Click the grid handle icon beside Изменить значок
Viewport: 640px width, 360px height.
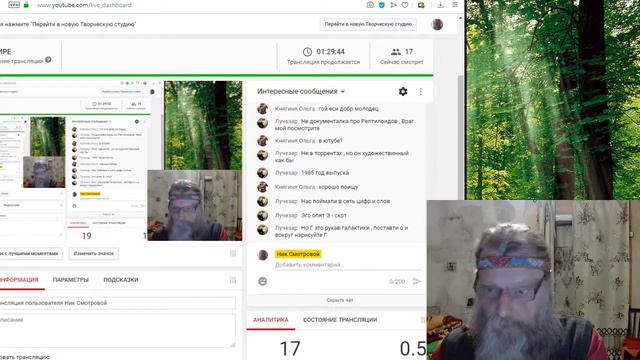(x=233, y=253)
